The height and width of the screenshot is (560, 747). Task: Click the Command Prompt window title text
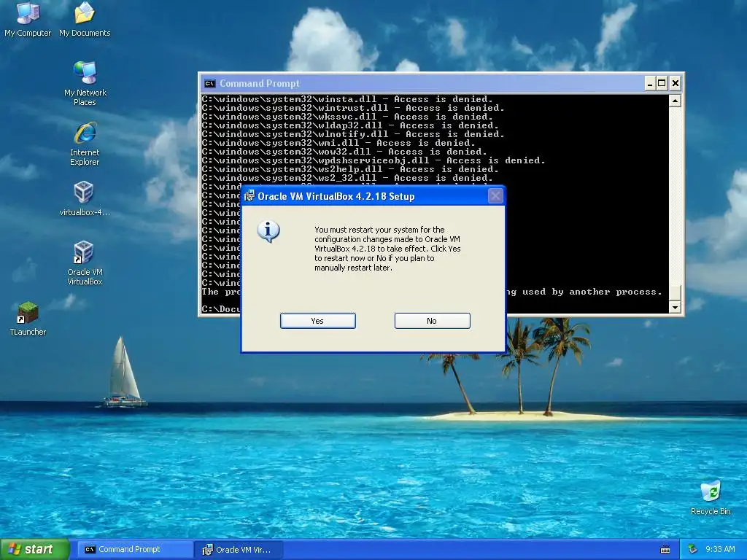259,83
